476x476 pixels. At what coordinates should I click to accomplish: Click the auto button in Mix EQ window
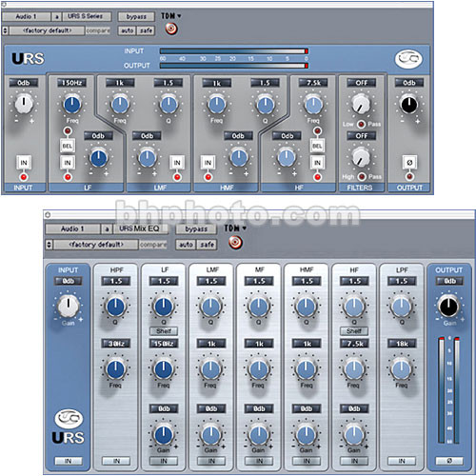[x=186, y=245]
